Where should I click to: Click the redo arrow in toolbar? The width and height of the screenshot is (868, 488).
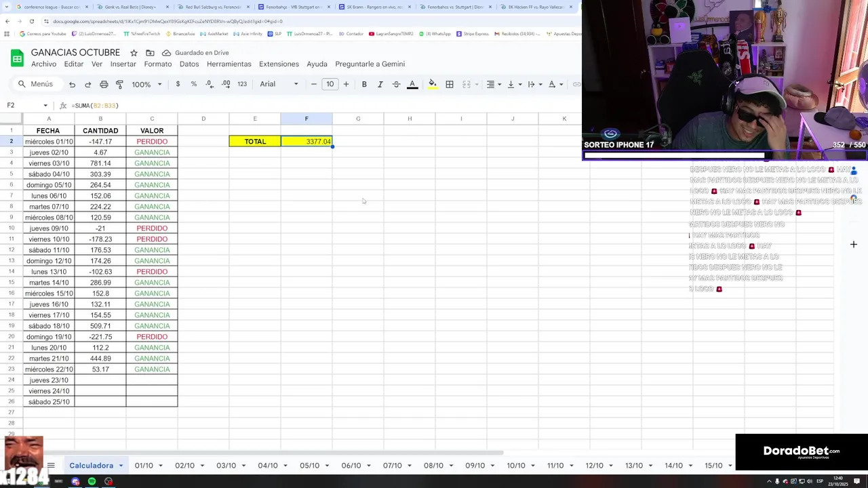[x=87, y=84]
